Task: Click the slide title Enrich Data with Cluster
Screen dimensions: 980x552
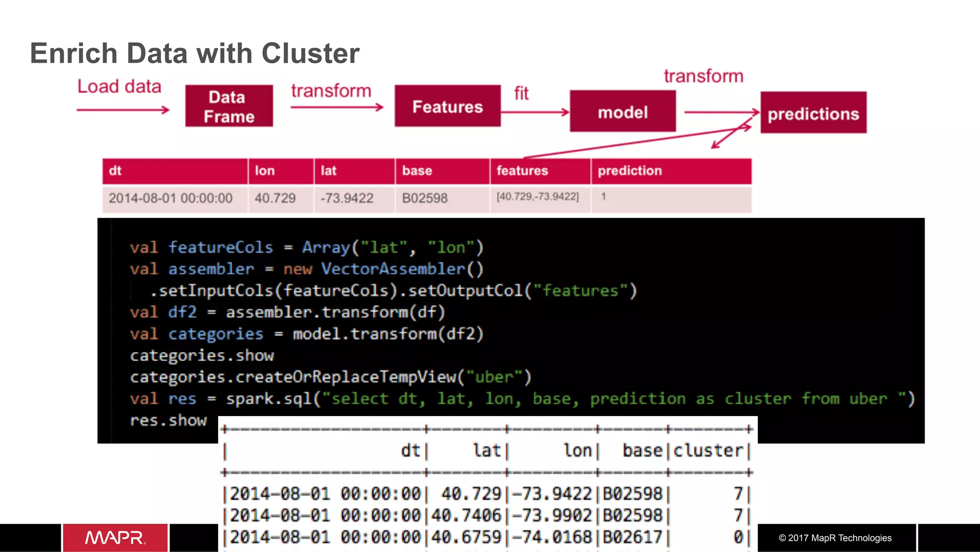Action: click(195, 53)
